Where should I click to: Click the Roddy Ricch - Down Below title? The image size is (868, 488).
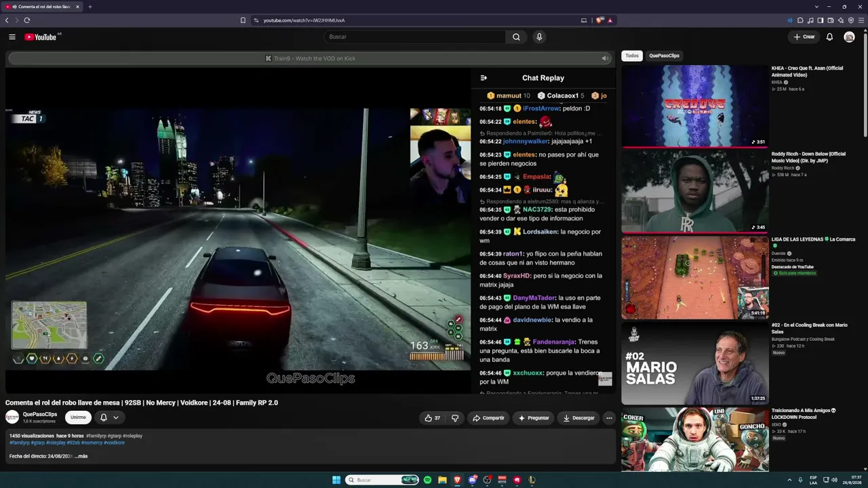tap(808, 157)
